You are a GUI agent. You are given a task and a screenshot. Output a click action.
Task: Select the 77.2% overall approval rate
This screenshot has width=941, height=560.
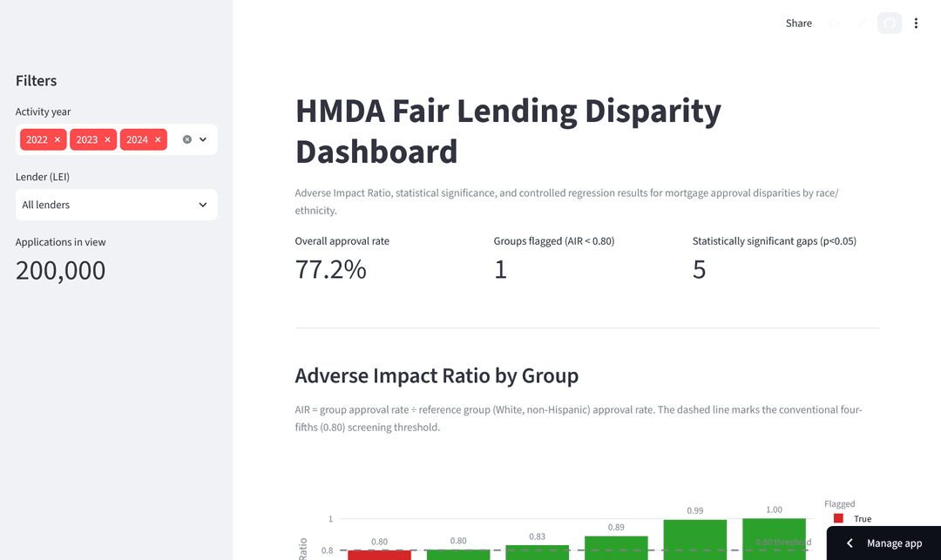331,269
